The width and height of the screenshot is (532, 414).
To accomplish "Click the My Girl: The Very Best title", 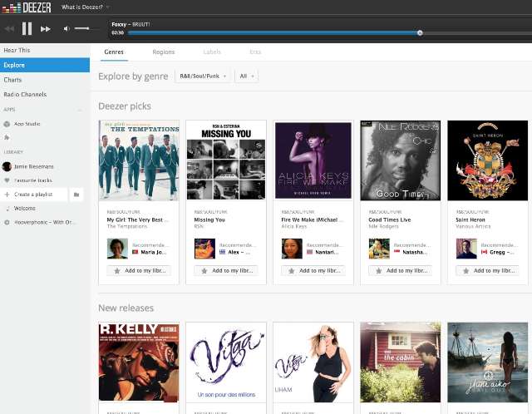I will (x=137, y=220).
